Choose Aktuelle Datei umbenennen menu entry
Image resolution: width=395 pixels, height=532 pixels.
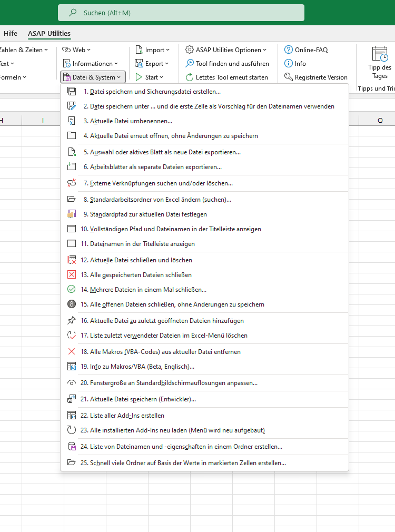pos(205,121)
